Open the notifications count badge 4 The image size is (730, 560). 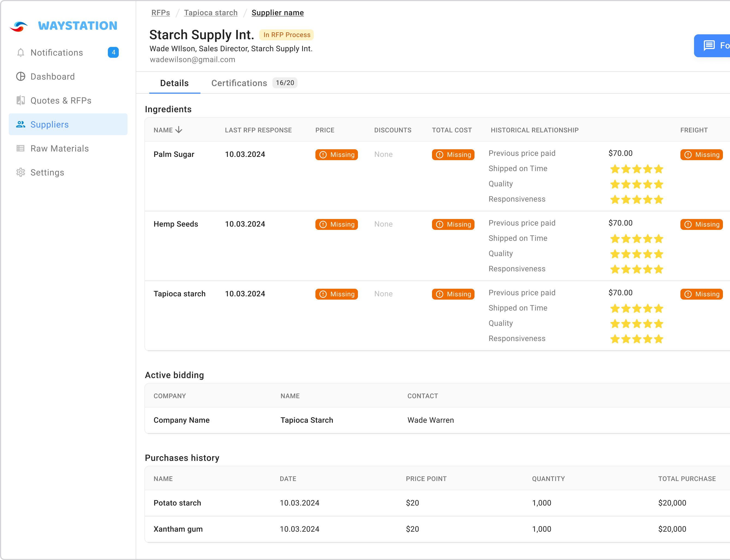[x=113, y=52]
